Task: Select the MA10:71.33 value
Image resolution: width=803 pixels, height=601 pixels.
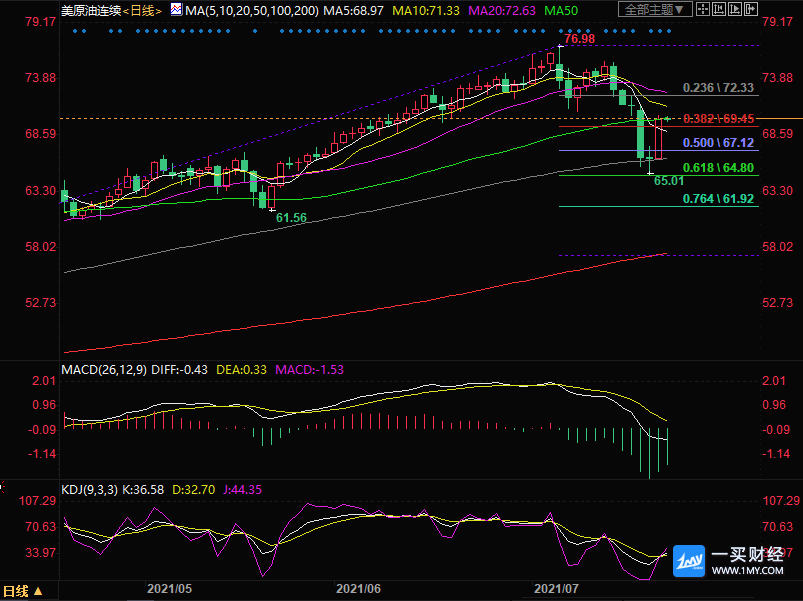Action: tap(426, 10)
